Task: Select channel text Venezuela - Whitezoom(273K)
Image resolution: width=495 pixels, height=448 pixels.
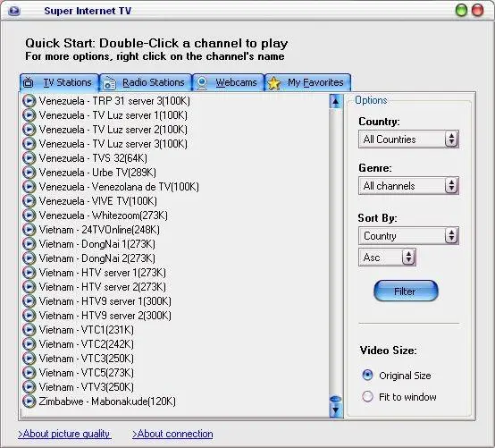Action: 104,216
